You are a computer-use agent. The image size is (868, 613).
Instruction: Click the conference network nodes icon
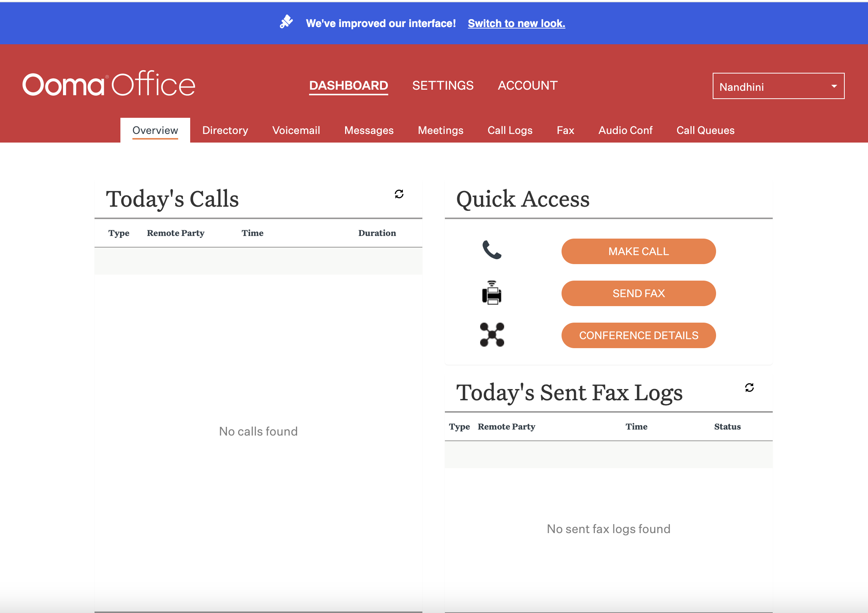[x=491, y=335]
